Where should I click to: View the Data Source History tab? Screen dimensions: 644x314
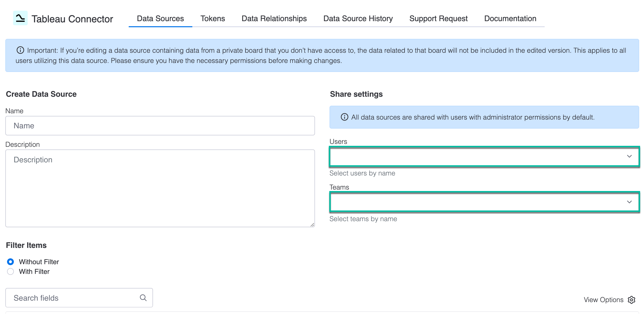(x=358, y=18)
